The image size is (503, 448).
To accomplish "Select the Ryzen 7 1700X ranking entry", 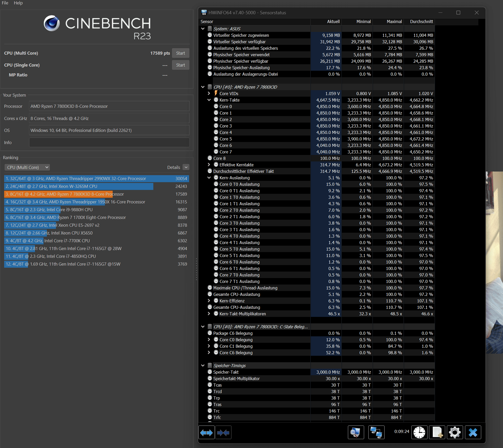I will click(97, 217).
